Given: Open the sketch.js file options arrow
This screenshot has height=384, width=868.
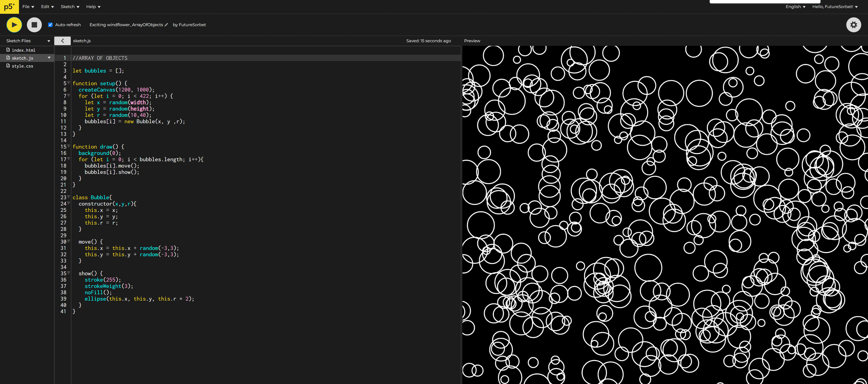Looking at the screenshot, I should (49, 58).
